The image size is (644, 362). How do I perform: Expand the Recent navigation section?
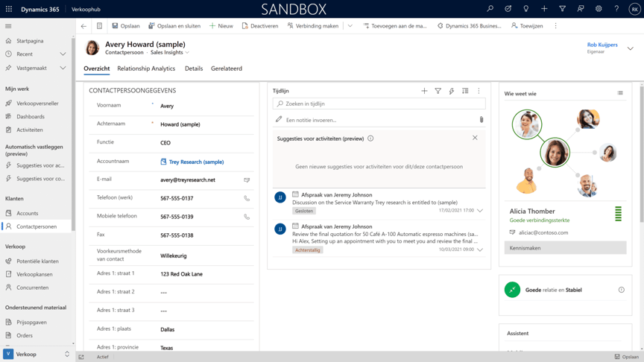[63, 54]
